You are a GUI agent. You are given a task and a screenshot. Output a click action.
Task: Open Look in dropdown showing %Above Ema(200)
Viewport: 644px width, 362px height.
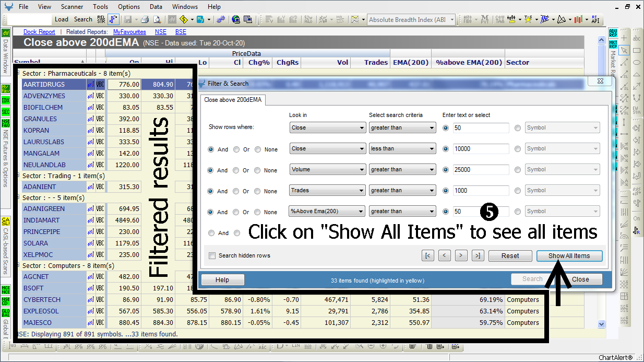tap(327, 211)
